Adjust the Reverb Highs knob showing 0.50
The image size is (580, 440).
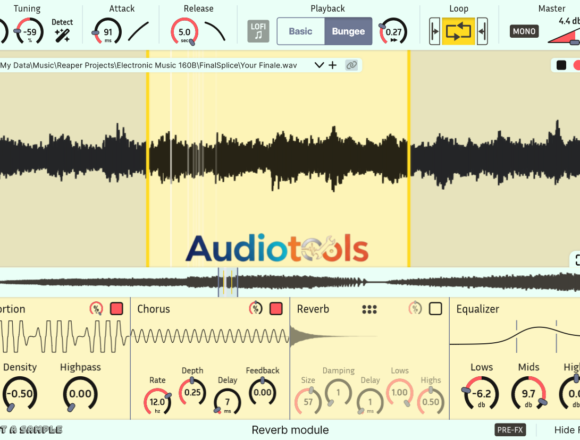(x=431, y=402)
